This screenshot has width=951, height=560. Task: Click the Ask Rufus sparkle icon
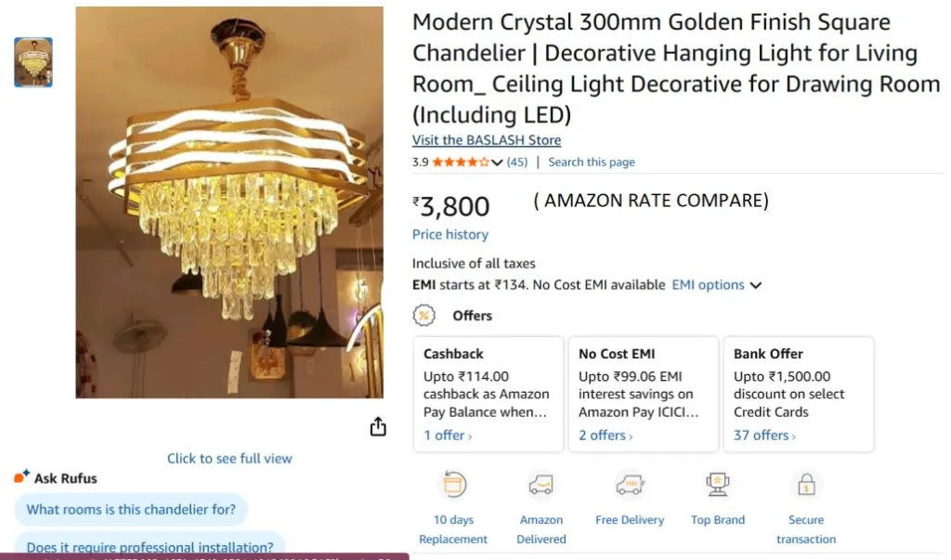[22, 477]
